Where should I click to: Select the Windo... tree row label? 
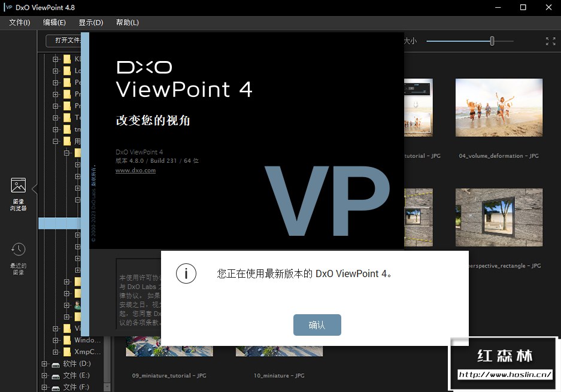(x=87, y=340)
